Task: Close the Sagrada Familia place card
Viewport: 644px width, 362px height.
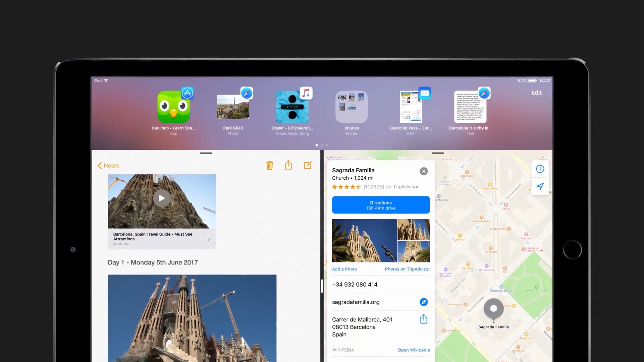Action: click(x=424, y=171)
